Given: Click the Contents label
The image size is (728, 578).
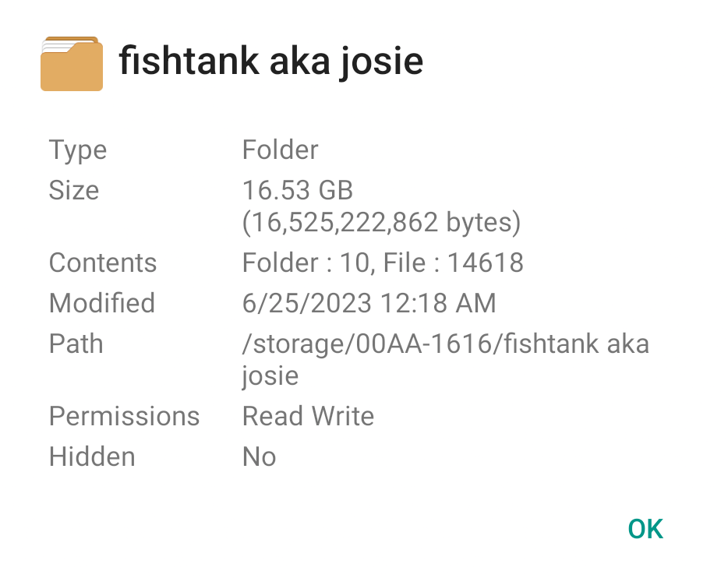Looking at the screenshot, I should (103, 263).
